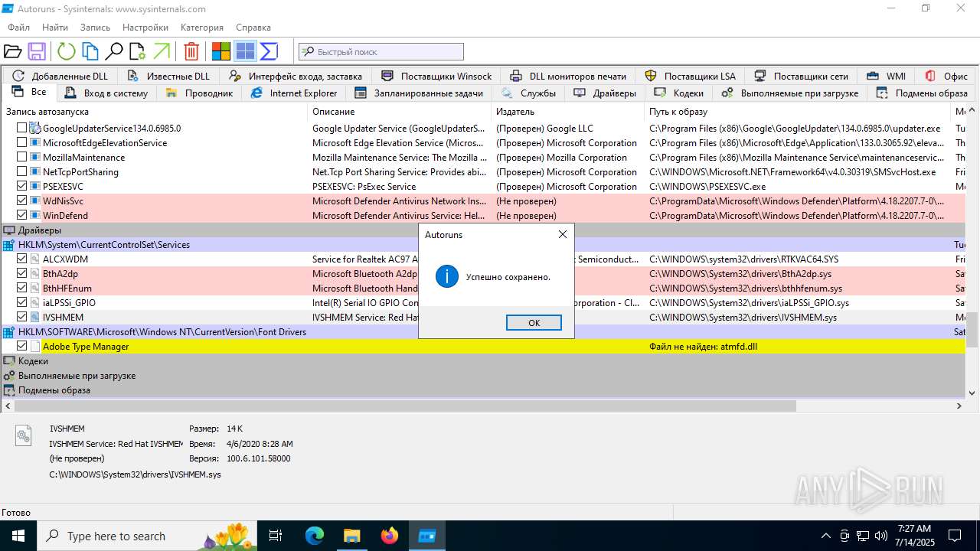
Task: Toggle GoogleUpdaterService134.0.6985.0 checkbox
Action: (22, 129)
